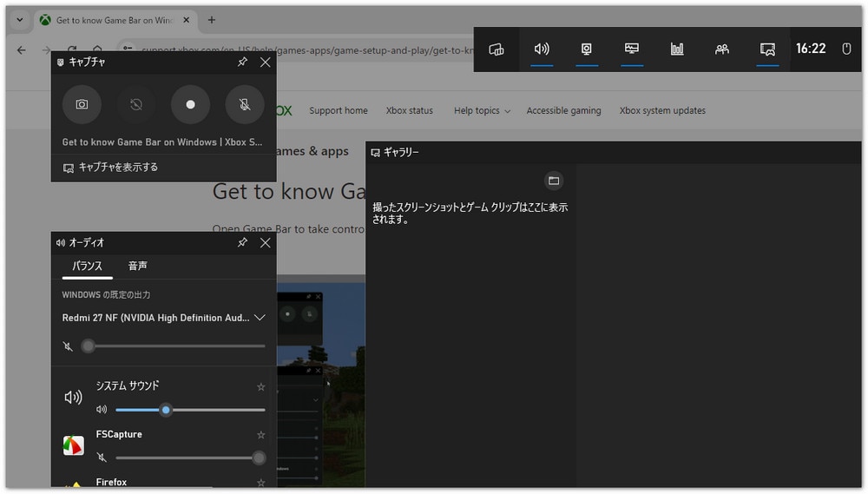The width and height of the screenshot is (868, 494).
Task: Click the WINDOWS の既定の出力 label
Action: pos(106,295)
